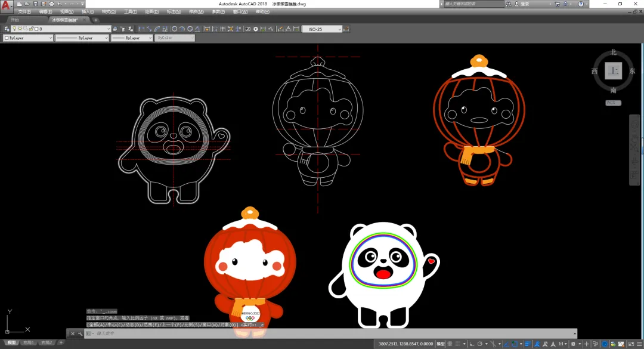Click the search binoculars icon
Image resolution: width=644 pixels, height=349 pixels.
pos(509,4)
